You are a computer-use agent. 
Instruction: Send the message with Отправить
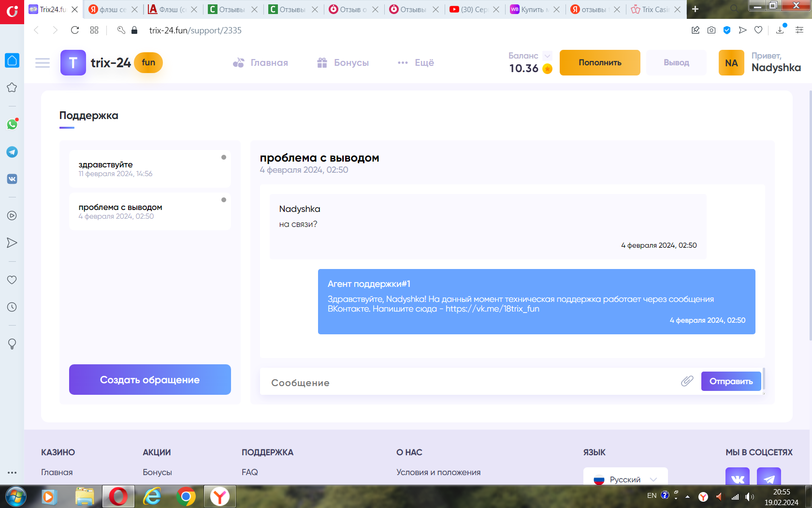click(731, 381)
